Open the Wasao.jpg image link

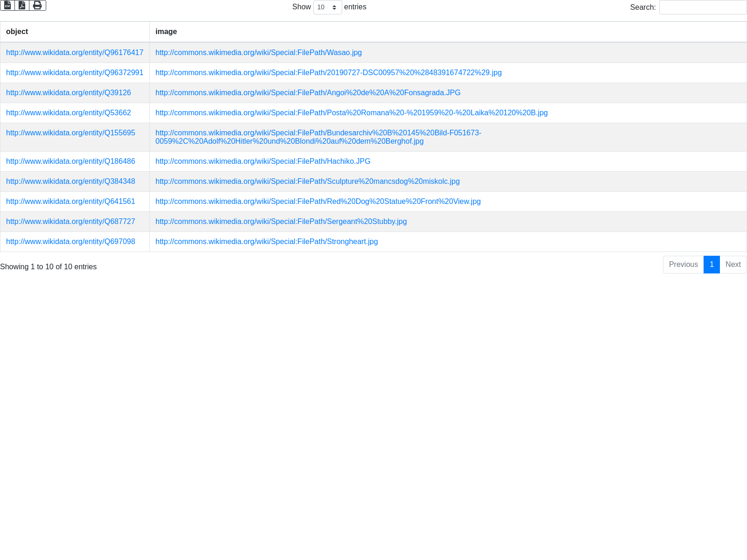point(258,53)
